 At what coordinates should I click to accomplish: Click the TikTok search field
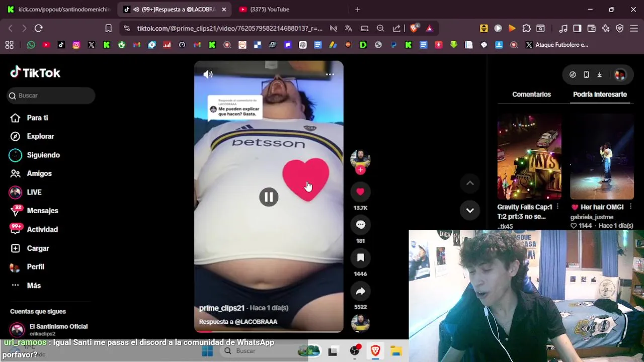coord(51,96)
